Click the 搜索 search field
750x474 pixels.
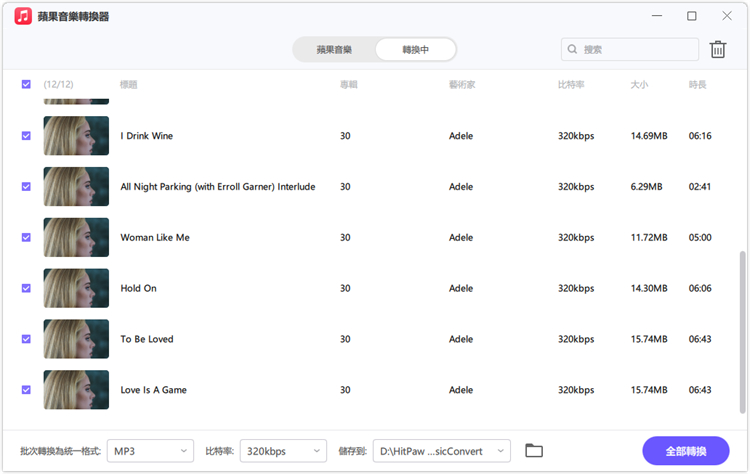click(x=629, y=49)
